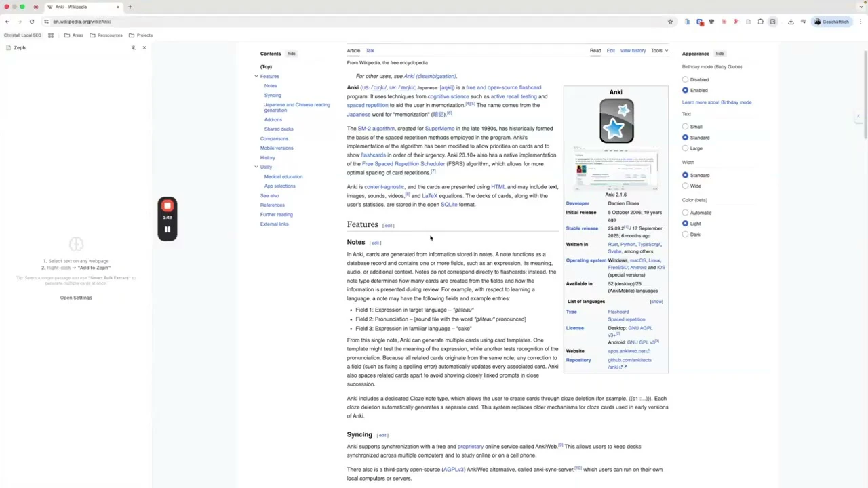Image resolution: width=868 pixels, height=488 pixels.
Task: Click Open Settings in Zeph panel
Action: click(76, 298)
